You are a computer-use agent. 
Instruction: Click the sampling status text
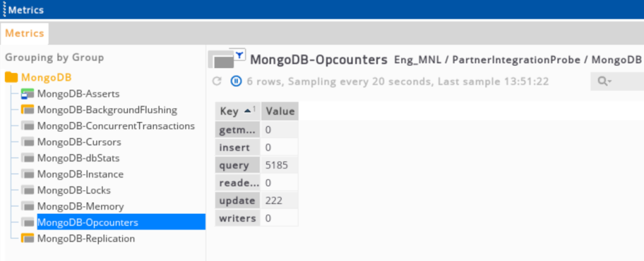click(x=398, y=81)
